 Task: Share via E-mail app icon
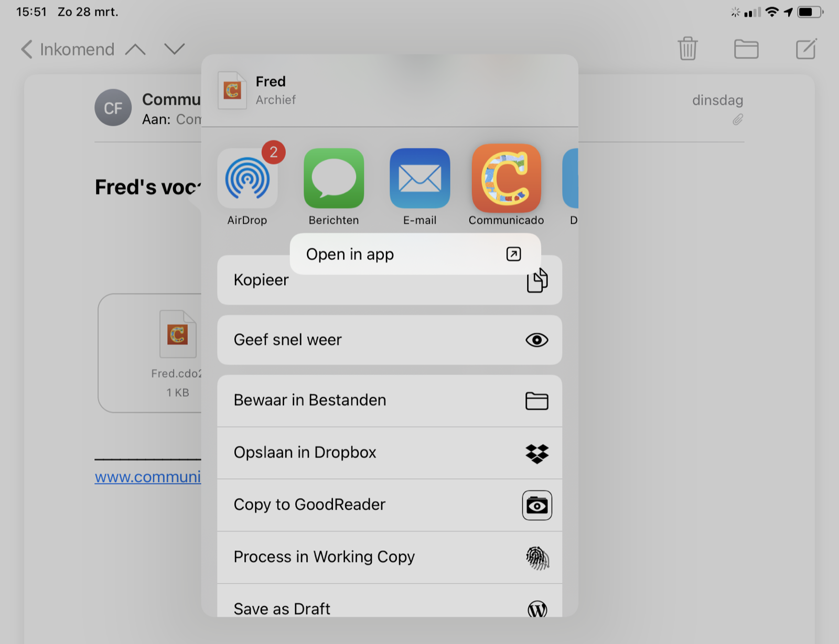pyautogui.click(x=419, y=178)
